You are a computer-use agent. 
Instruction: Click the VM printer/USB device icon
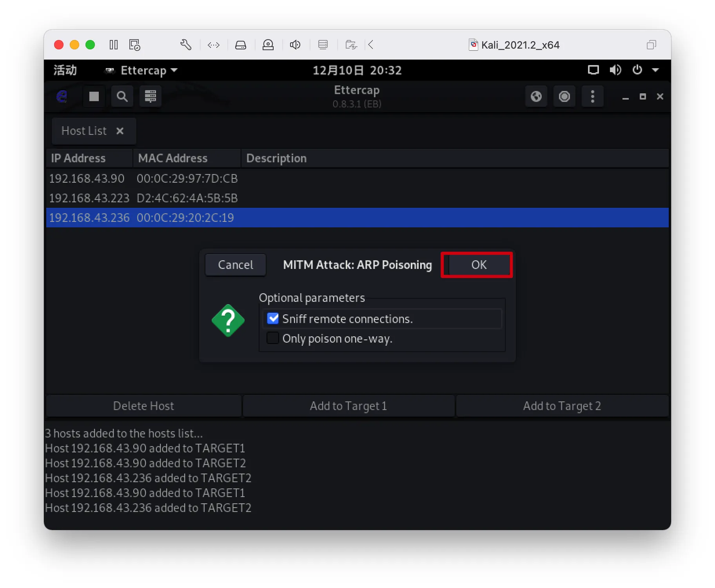coord(323,45)
